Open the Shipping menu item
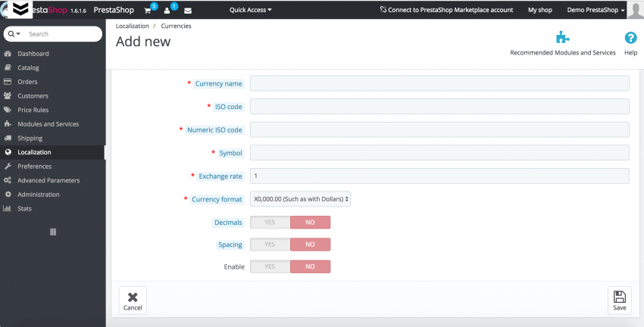644x327 pixels. click(x=30, y=138)
